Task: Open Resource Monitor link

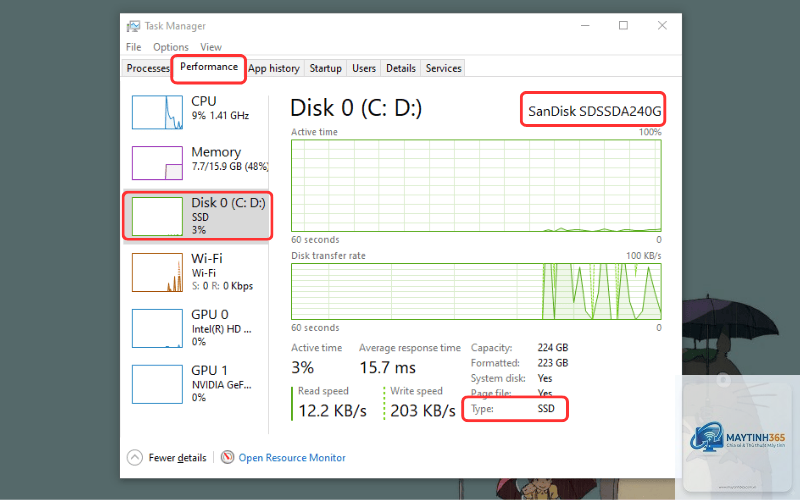Action: coord(292,458)
